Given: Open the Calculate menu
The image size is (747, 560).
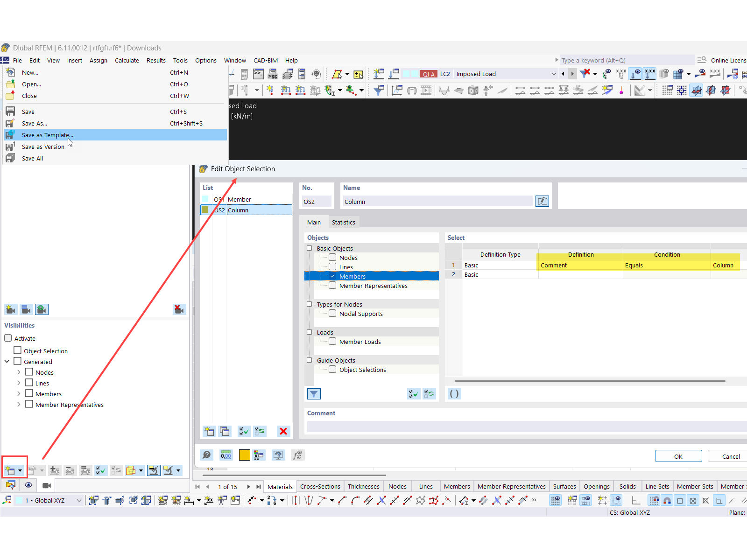Looking at the screenshot, I should point(127,60).
